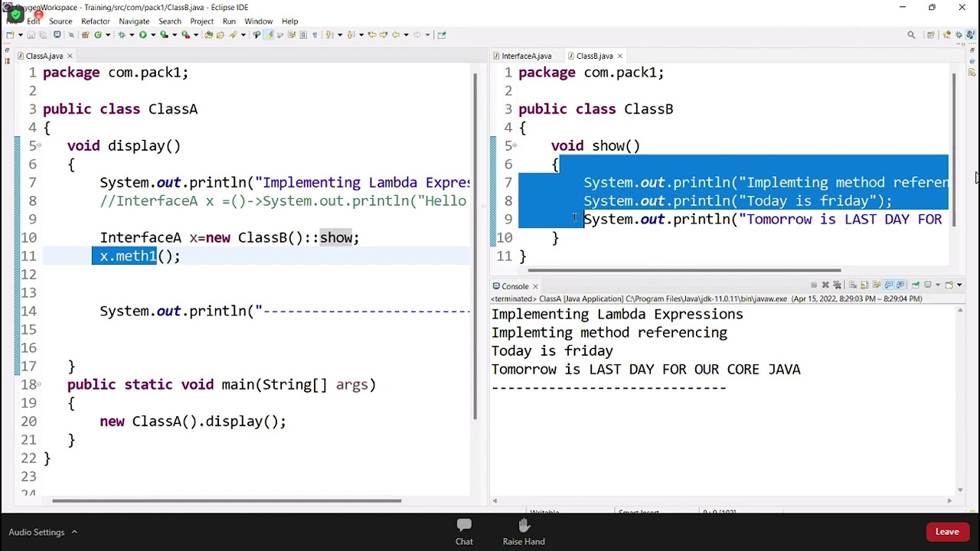Toggle Word Wrap in Console toolbar
The image size is (980, 551).
[877, 285]
